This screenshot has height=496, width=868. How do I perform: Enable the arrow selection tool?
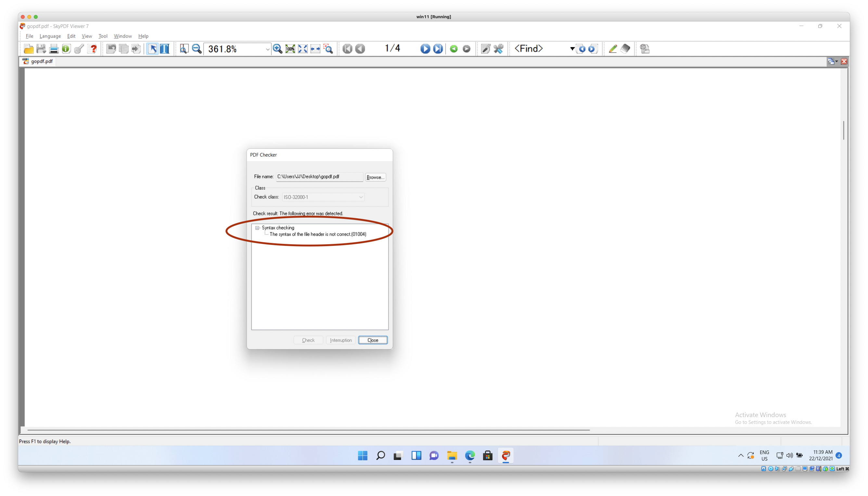tap(152, 49)
